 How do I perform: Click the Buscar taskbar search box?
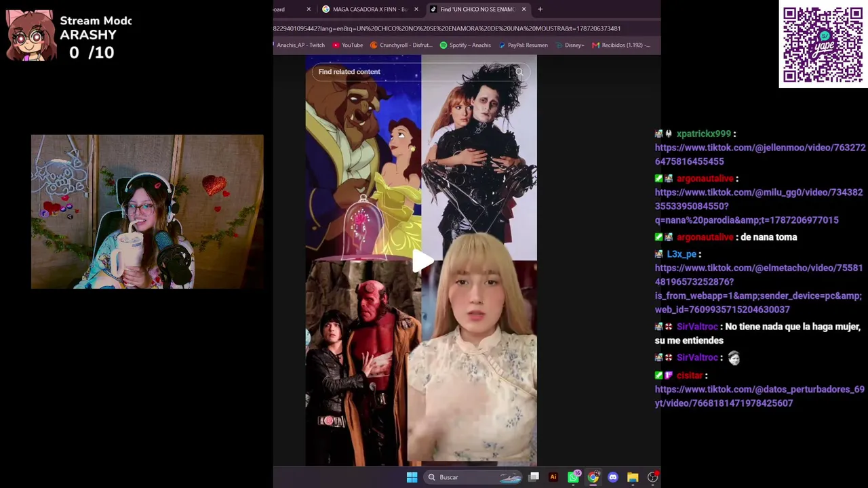[473, 477]
